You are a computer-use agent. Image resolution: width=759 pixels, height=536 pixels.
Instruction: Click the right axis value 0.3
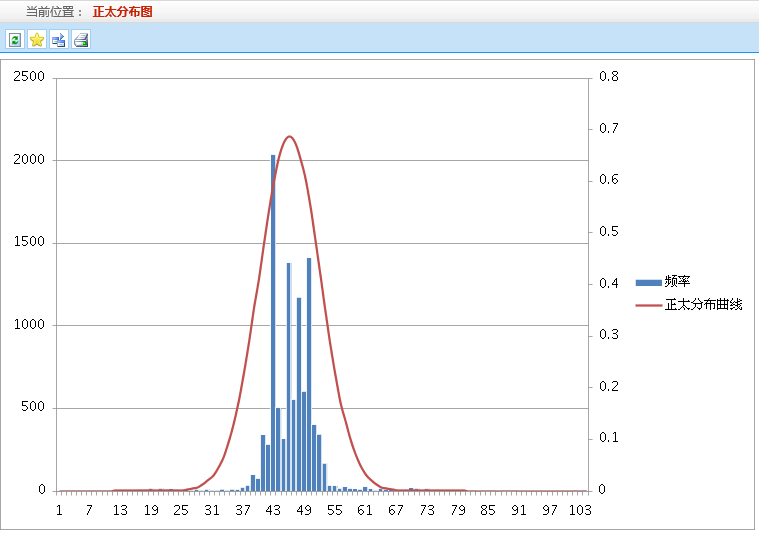click(608, 335)
